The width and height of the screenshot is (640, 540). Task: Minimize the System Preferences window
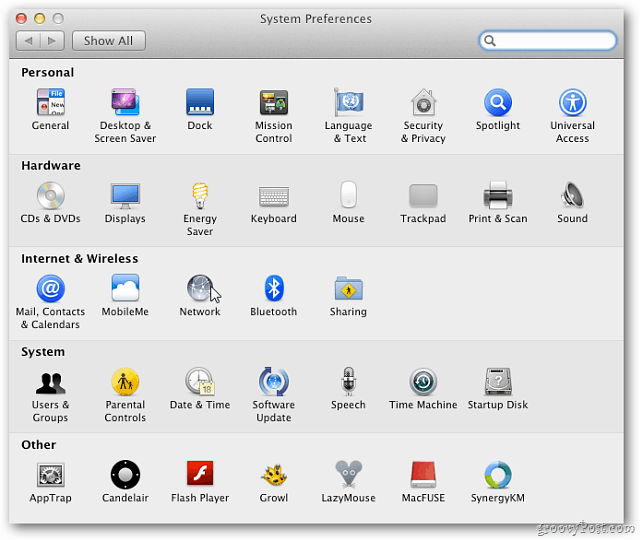40,18
